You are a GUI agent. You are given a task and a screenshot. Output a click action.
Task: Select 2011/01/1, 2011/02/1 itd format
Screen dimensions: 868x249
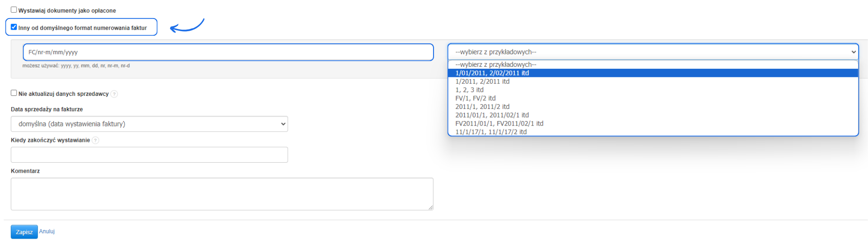(492, 115)
